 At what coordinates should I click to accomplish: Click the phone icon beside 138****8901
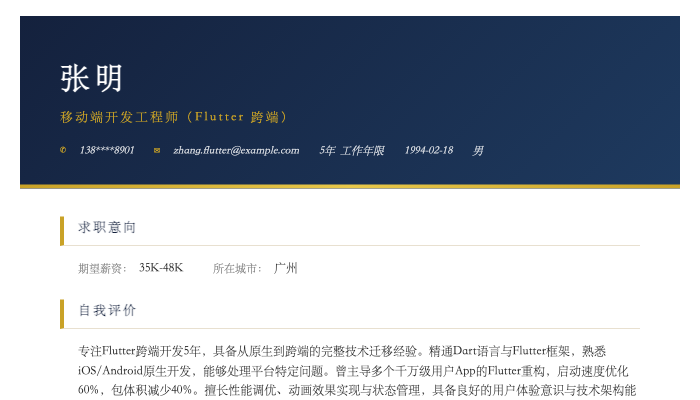[x=63, y=150]
